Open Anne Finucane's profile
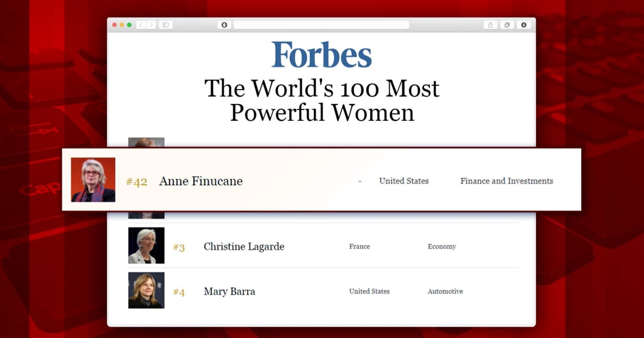This screenshot has height=338, width=644. pyautogui.click(x=200, y=181)
